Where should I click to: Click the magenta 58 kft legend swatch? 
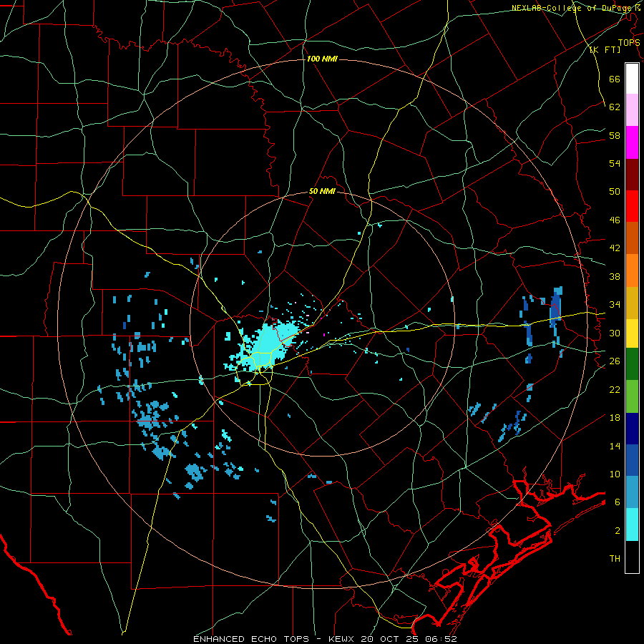click(x=632, y=142)
